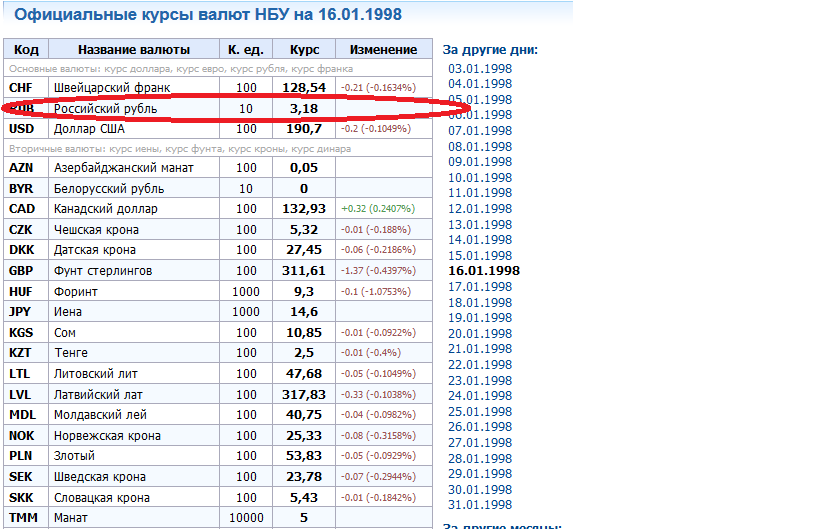Select 23.01.1998 from the dates list

(480, 380)
